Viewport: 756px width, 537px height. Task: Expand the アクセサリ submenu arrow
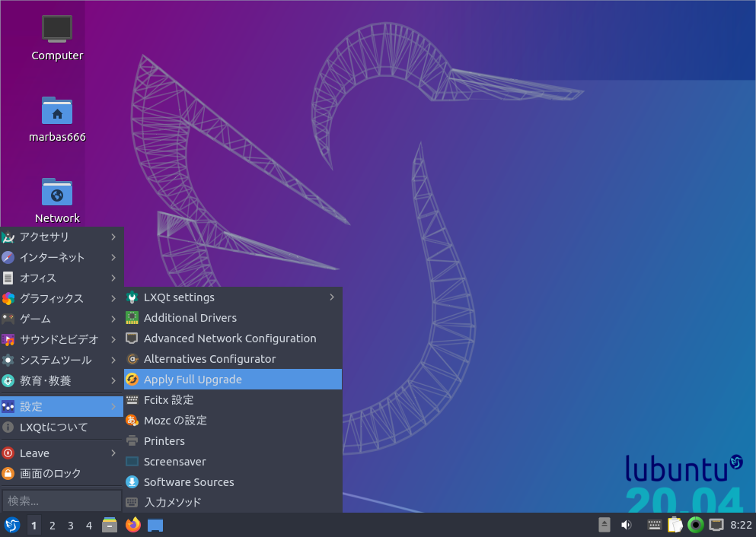(x=113, y=237)
